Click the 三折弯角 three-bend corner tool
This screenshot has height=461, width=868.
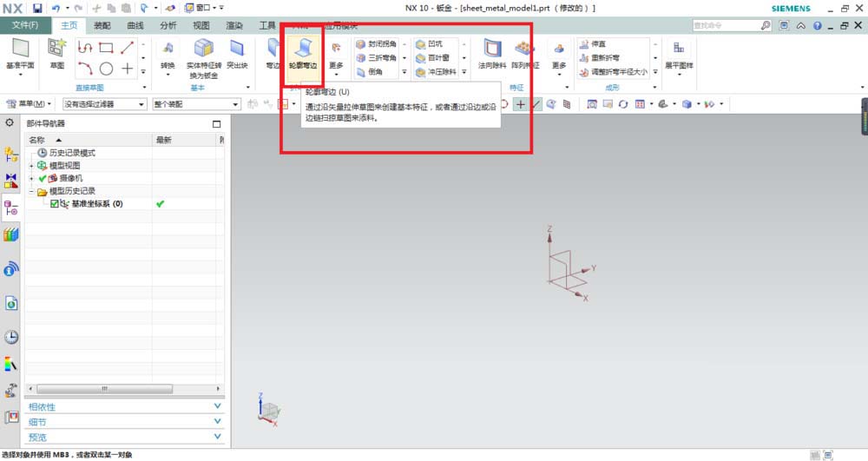(x=377, y=57)
